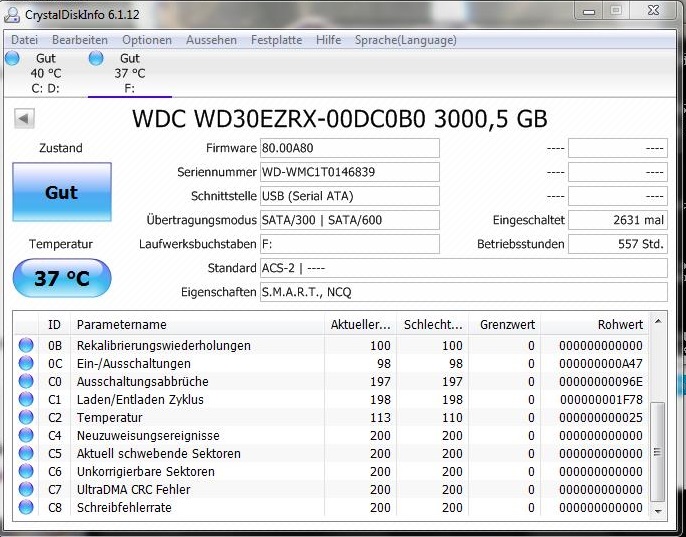Select Rekalibrierungswiederholungen row

[331, 345]
